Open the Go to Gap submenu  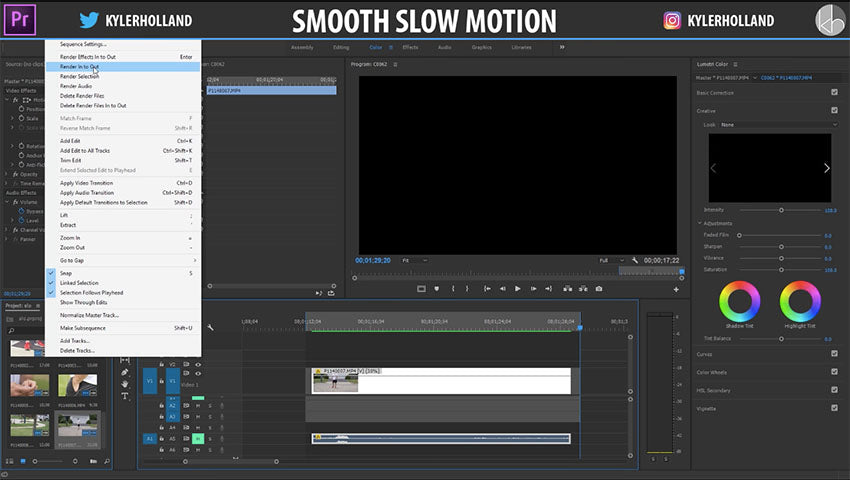tap(124, 260)
